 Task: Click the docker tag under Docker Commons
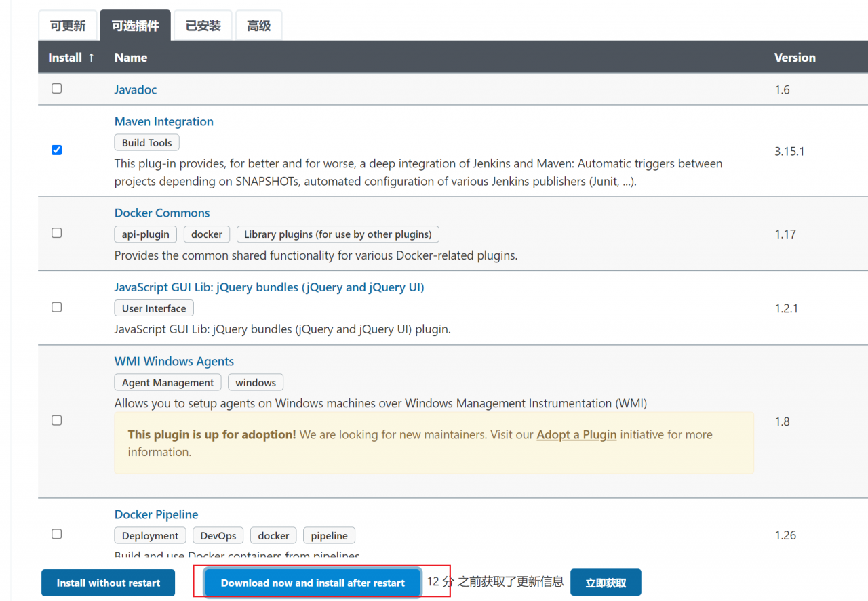(x=207, y=234)
